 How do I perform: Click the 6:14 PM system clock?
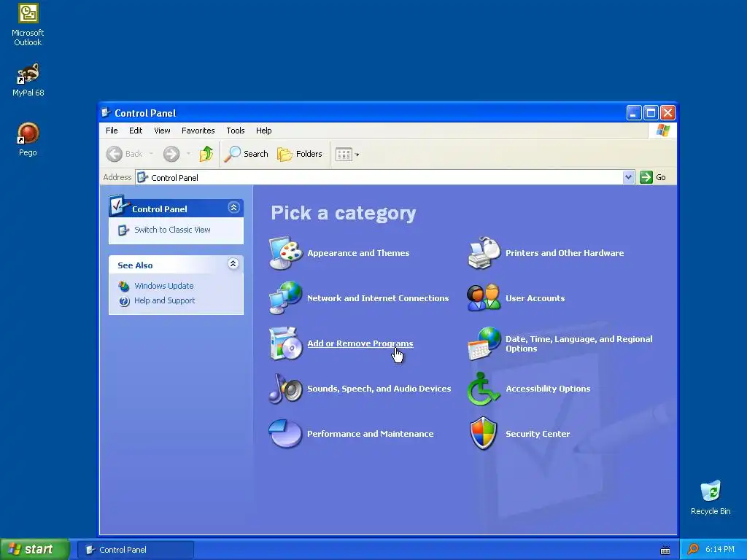pos(719,549)
